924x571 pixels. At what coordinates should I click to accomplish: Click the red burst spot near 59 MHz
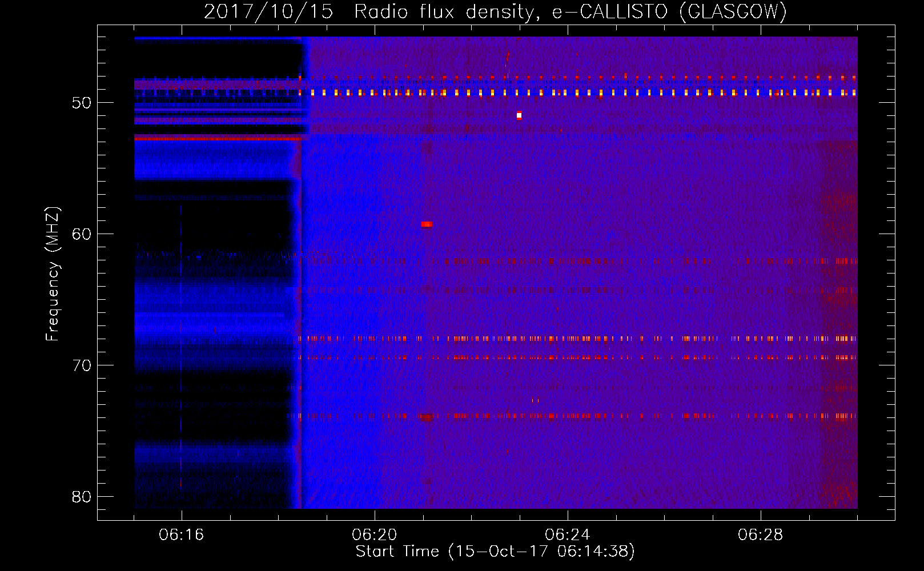(427, 224)
